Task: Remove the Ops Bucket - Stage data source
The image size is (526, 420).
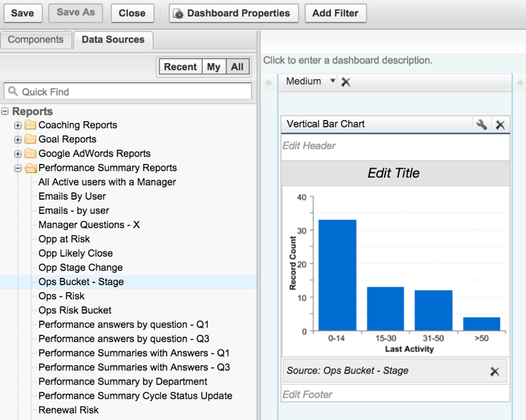Action: click(495, 371)
